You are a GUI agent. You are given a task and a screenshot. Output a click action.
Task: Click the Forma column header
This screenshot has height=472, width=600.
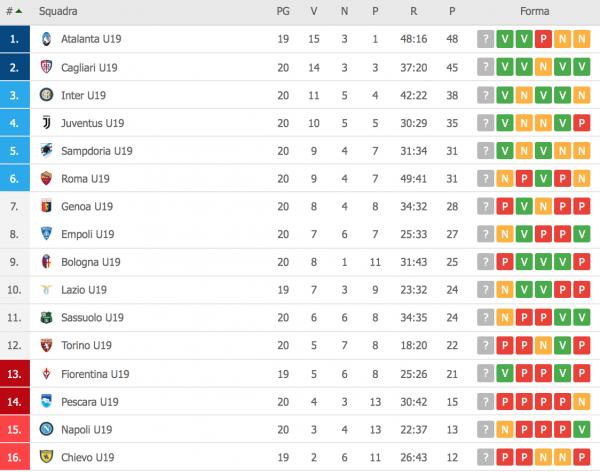(x=534, y=11)
